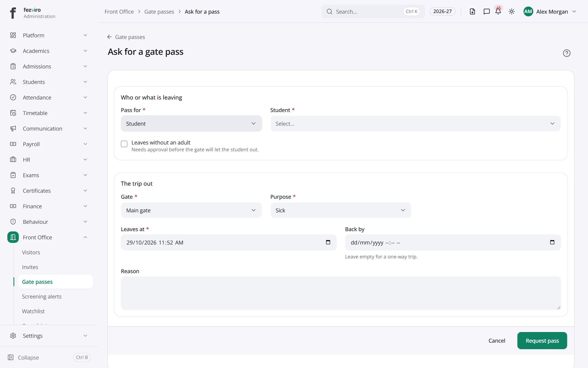Toggle the light/dark theme sun icon
588x368 pixels.
coord(512,11)
